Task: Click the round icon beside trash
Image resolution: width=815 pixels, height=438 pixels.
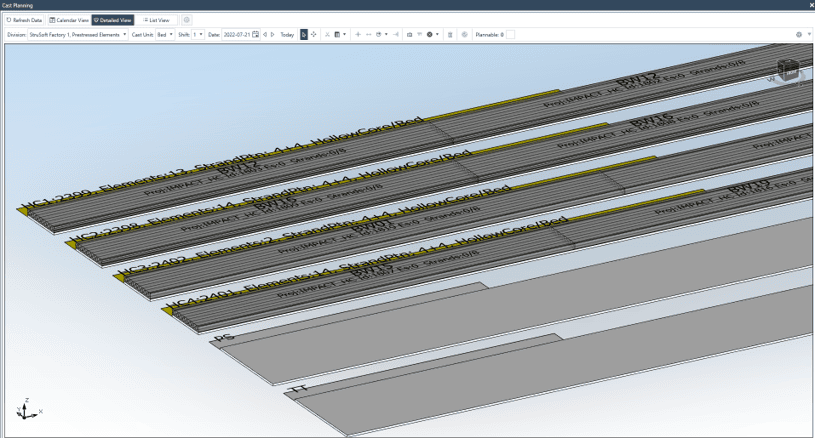Action: click(x=465, y=35)
